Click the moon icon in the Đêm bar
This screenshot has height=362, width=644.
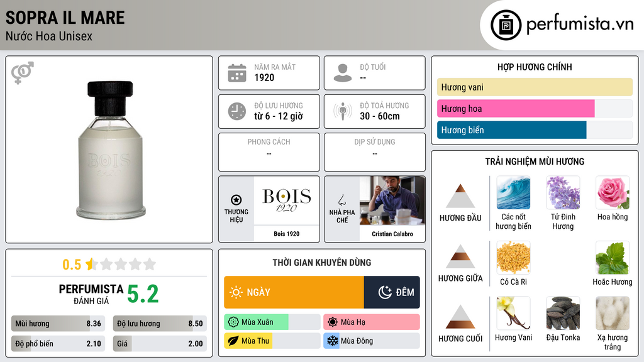coord(385,292)
